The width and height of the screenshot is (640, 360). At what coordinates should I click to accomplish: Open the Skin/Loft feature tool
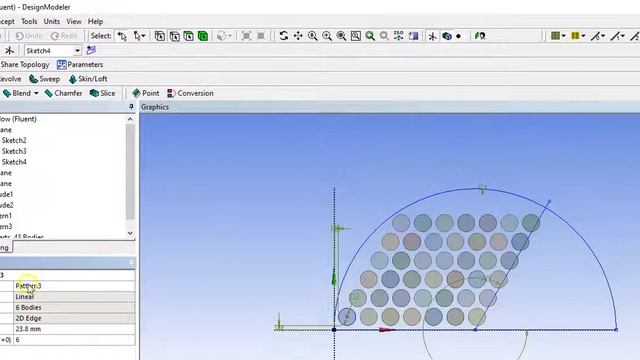88,79
